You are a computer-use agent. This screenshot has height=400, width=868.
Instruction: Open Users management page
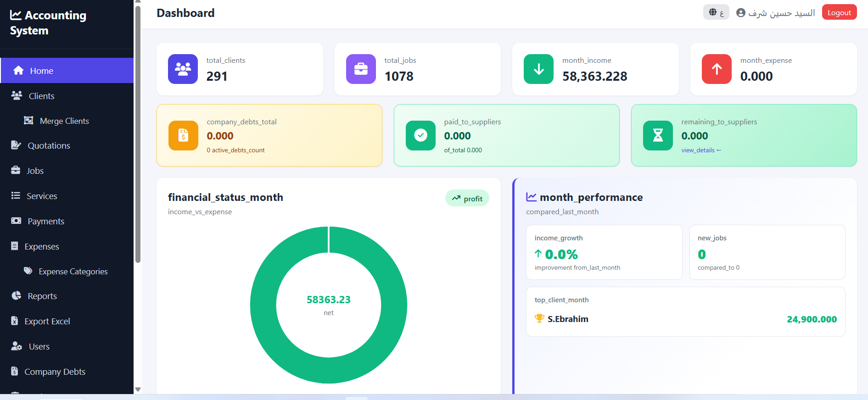pyautogui.click(x=67, y=346)
